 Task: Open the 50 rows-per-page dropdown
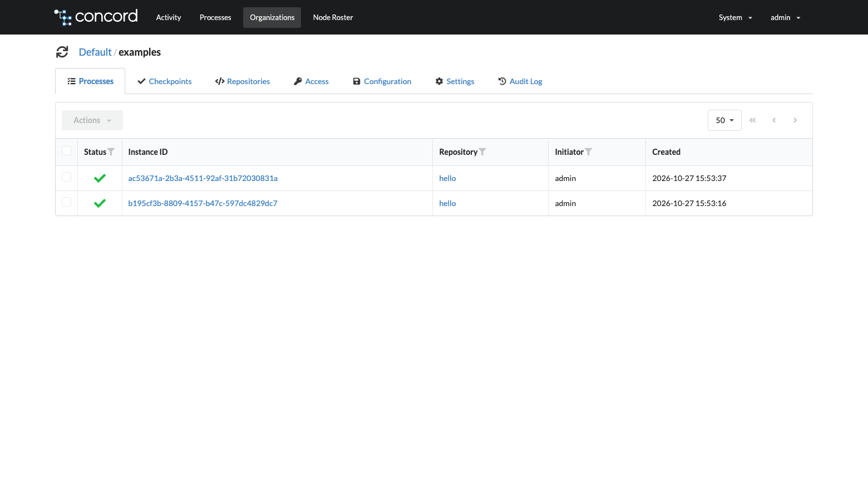(x=724, y=120)
